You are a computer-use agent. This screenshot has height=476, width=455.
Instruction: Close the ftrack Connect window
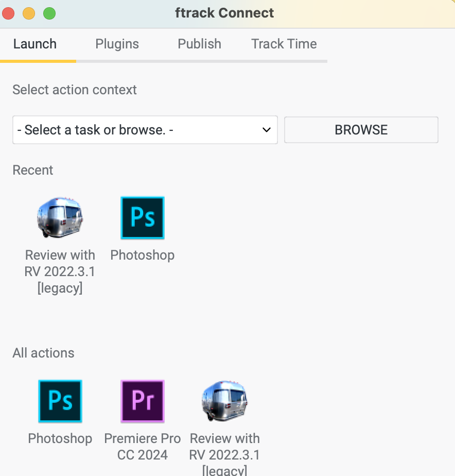(x=8, y=13)
